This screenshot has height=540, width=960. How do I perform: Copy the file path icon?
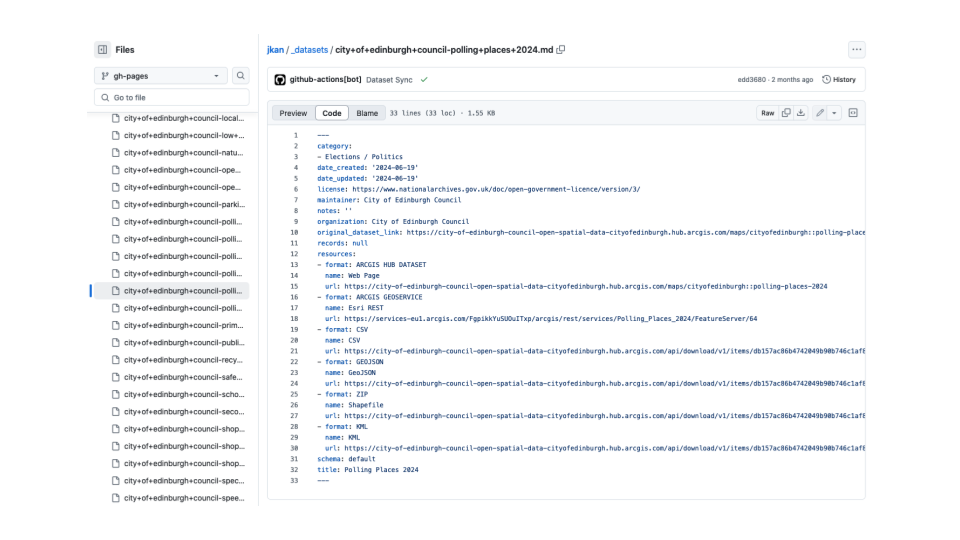point(561,50)
